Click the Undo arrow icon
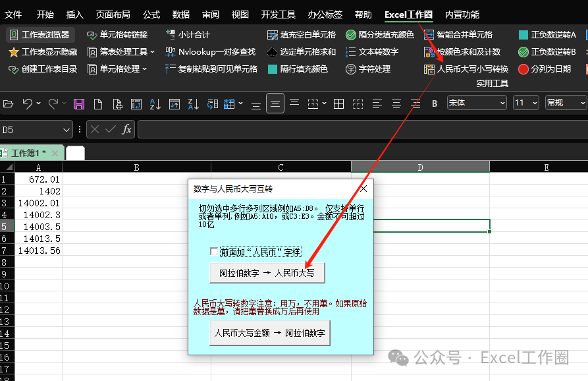The height and width of the screenshot is (381, 588). pyautogui.click(x=27, y=103)
